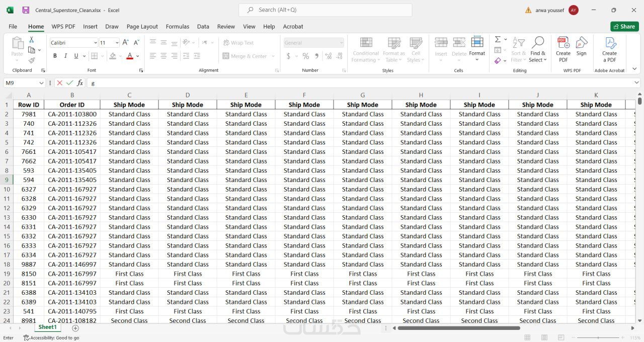Confirm the entry with the formula bar checkmark
The width and height of the screenshot is (644, 342).
[70, 83]
